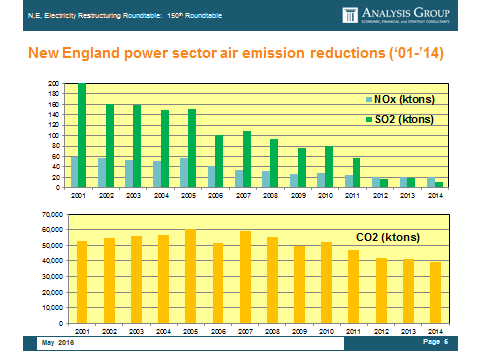Click the 2007 CO2 bar in the bottom chart

pyautogui.click(x=245, y=277)
